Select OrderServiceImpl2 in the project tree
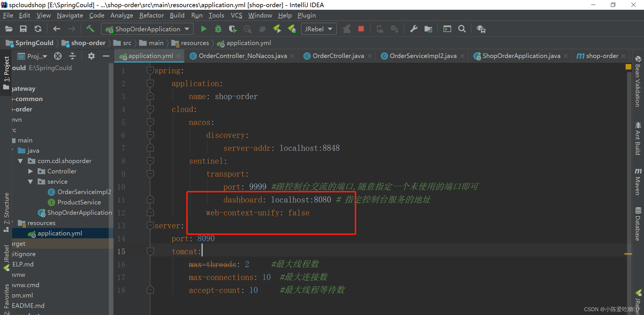The width and height of the screenshot is (644, 315). [x=79, y=192]
